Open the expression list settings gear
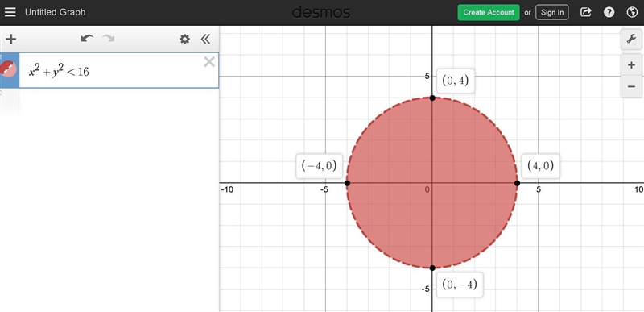This screenshot has width=644, height=312. (x=185, y=39)
